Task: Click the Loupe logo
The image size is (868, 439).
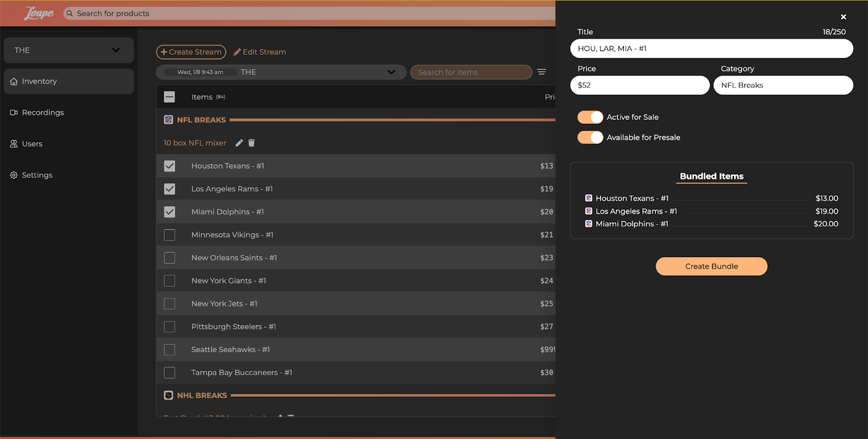Action: click(x=39, y=14)
